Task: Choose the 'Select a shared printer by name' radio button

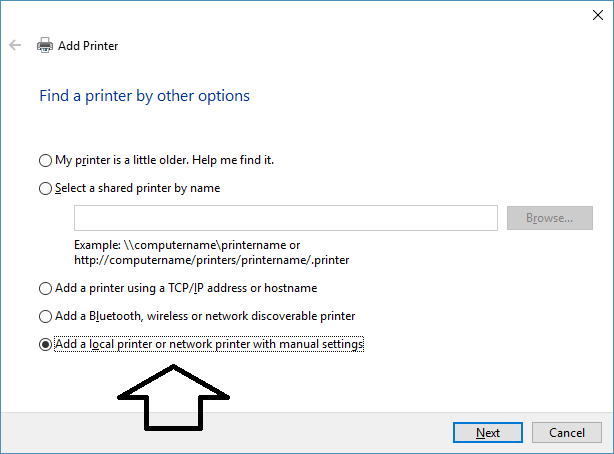Action: [45, 188]
